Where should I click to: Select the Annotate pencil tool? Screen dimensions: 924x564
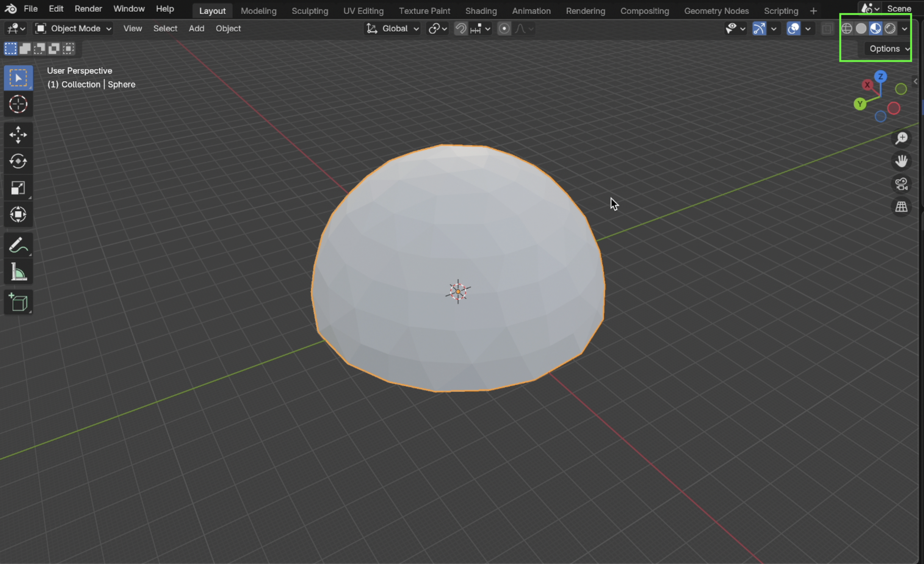(18, 245)
